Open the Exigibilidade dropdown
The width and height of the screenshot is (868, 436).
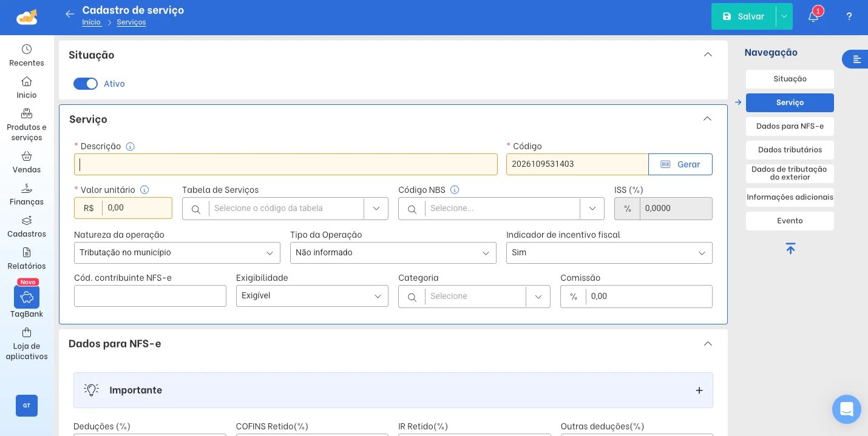312,296
